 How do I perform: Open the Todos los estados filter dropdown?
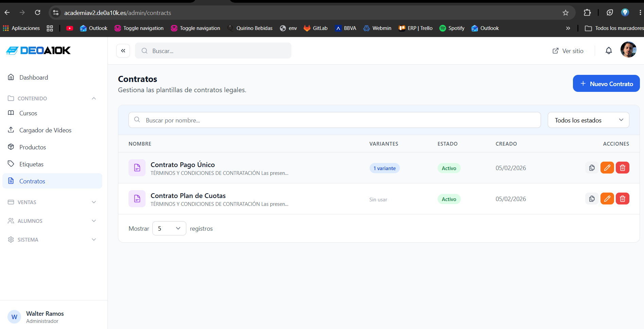(588, 120)
